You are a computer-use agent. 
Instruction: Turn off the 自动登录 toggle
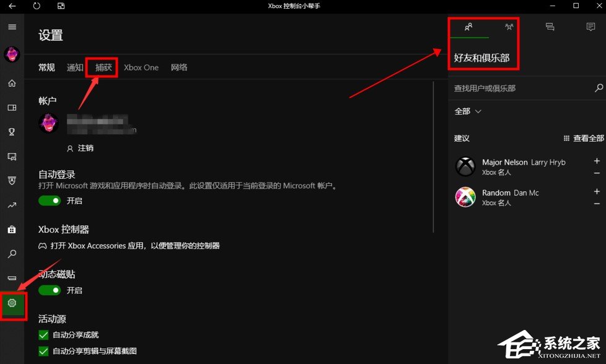pos(50,201)
